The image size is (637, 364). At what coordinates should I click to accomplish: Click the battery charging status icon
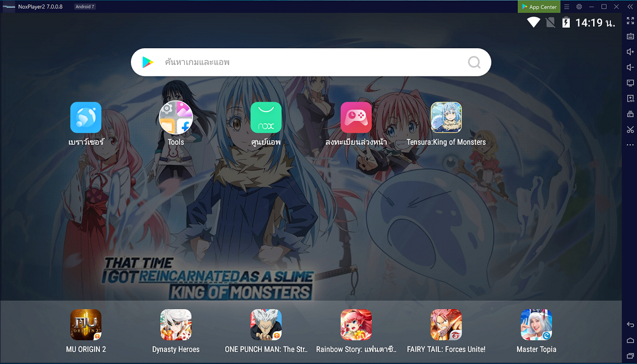[x=566, y=22]
